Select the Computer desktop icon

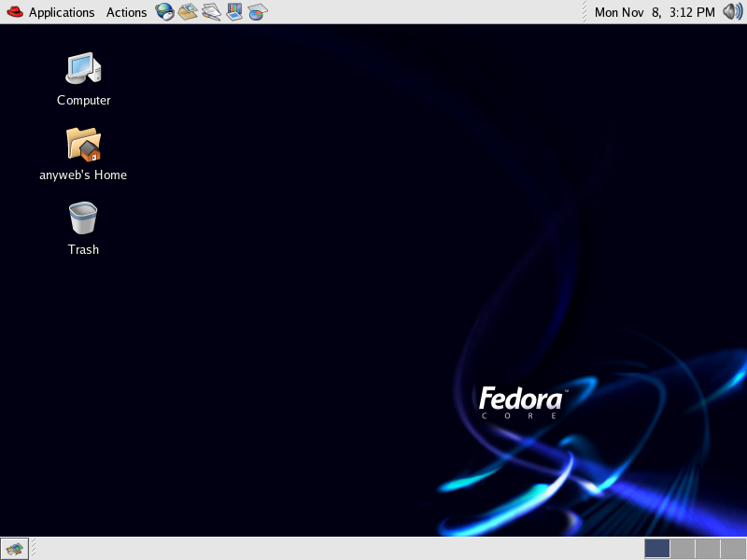[83, 68]
